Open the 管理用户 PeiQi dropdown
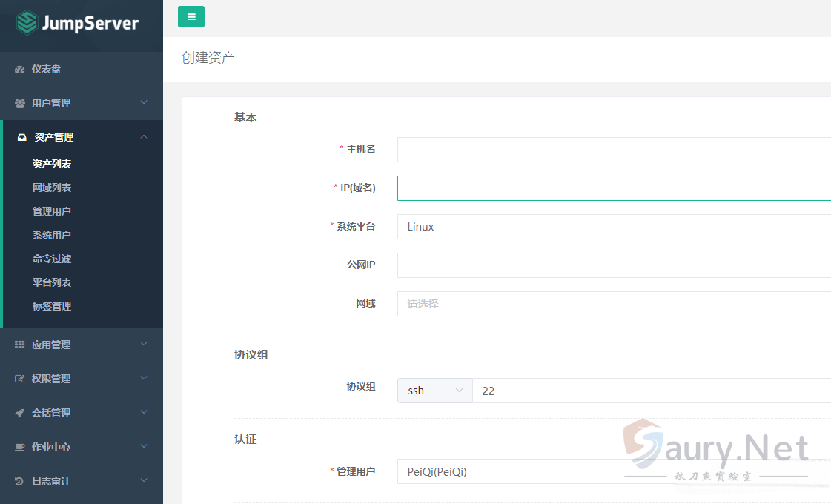 (593, 471)
